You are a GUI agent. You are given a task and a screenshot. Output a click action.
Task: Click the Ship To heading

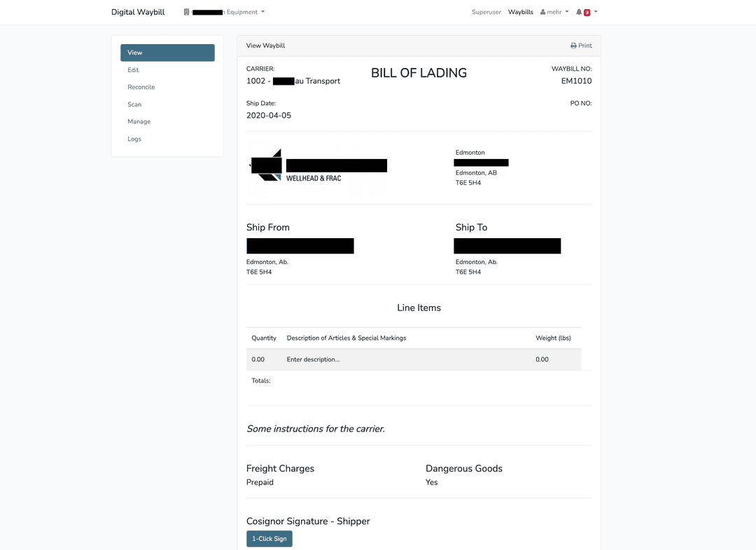click(472, 227)
